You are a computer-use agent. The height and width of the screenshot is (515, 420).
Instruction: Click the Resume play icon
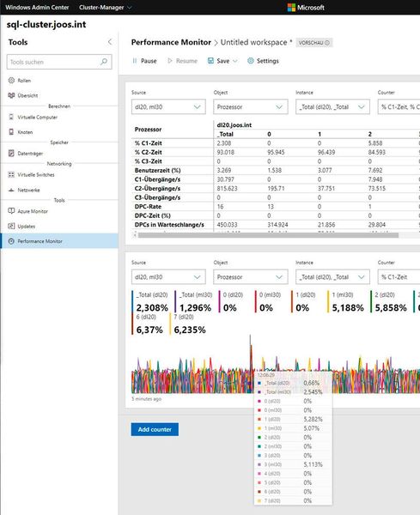(170, 61)
